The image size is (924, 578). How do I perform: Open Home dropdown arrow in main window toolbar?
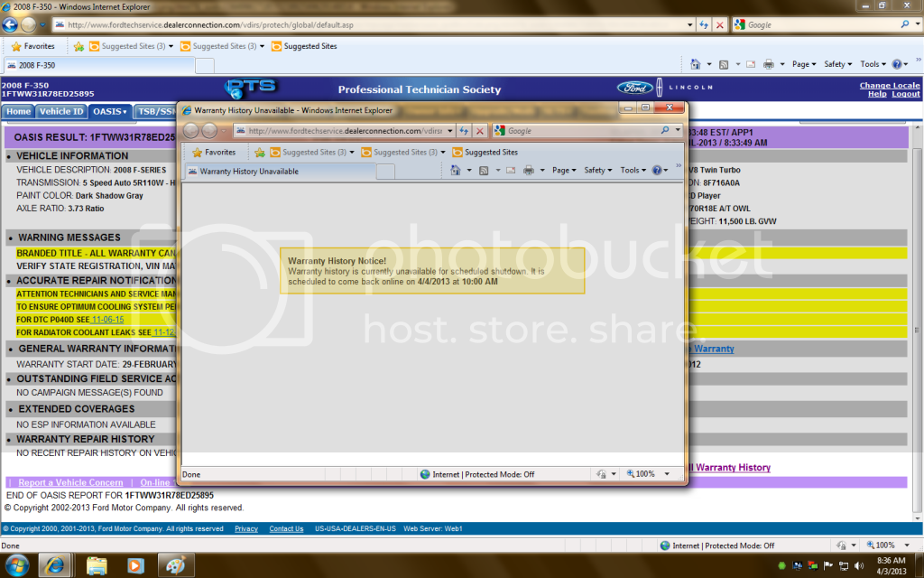pyautogui.click(x=709, y=64)
